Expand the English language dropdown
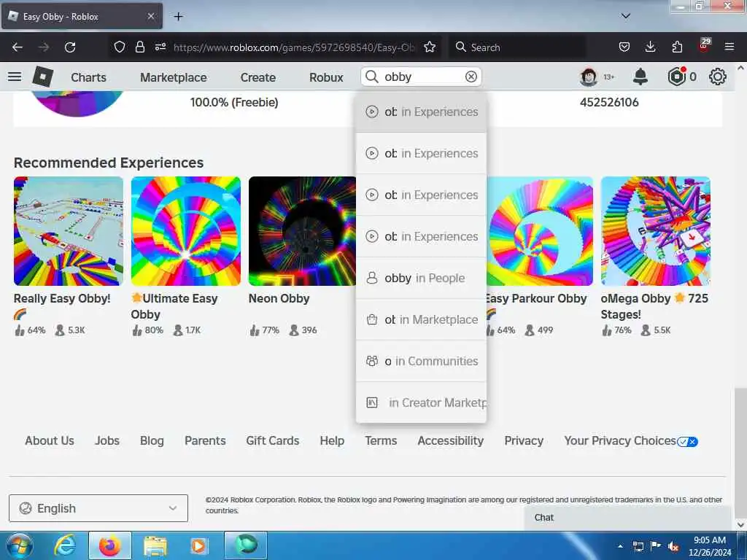The height and width of the screenshot is (560, 747). coord(98,508)
